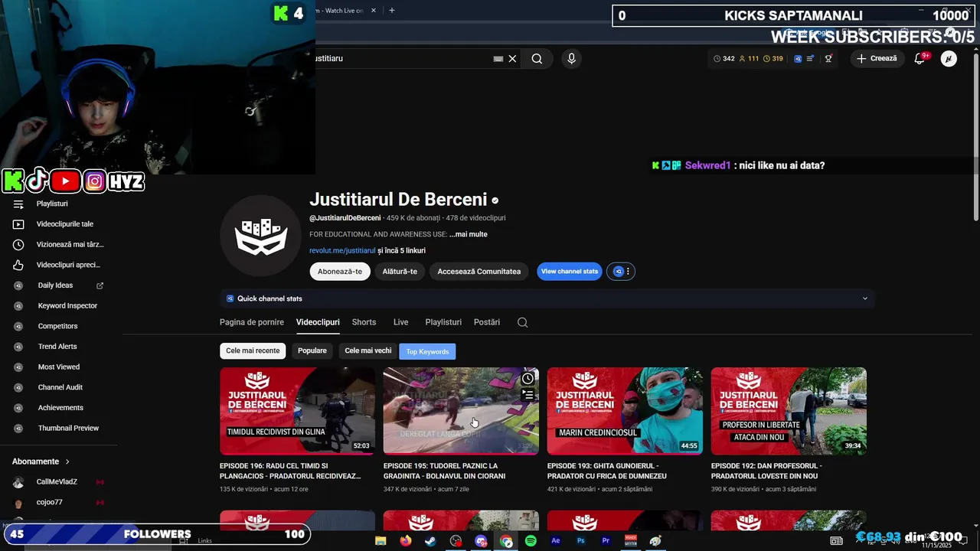Click the Abonează-te subscribe button
The height and width of the screenshot is (551, 980).
(340, 272)
